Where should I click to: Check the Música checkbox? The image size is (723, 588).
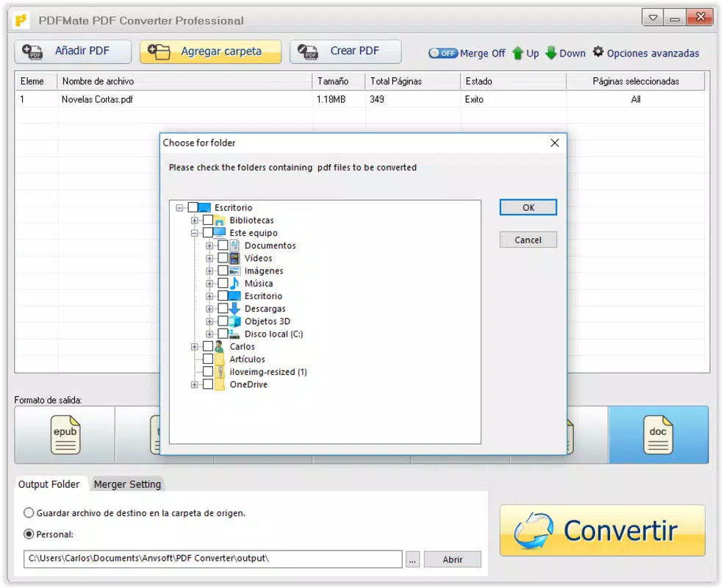(223, 283)
